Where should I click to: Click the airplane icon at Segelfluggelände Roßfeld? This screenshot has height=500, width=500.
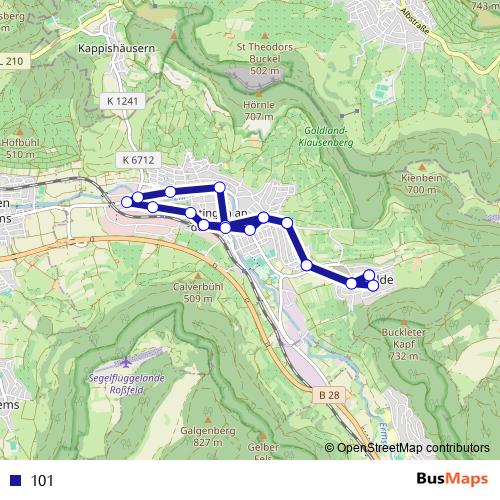[126, 362]
